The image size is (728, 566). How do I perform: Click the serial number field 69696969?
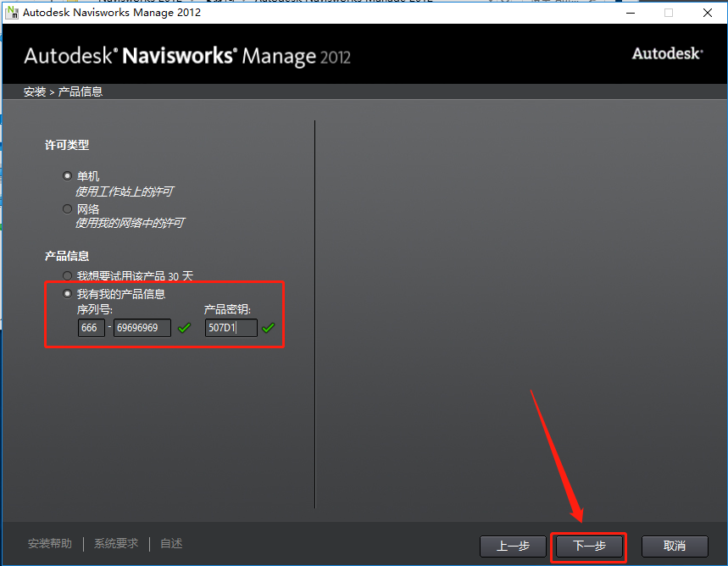[142, 328]
